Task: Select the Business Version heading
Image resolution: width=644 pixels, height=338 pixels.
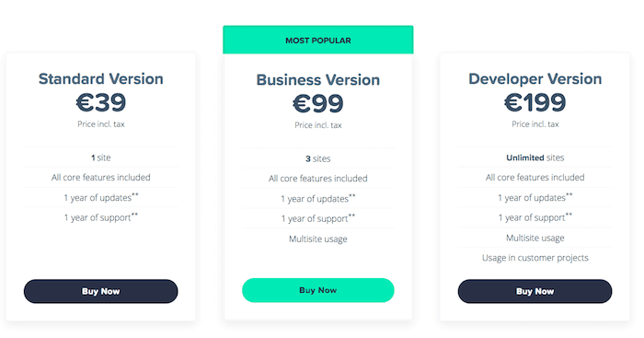Action: 318,80
